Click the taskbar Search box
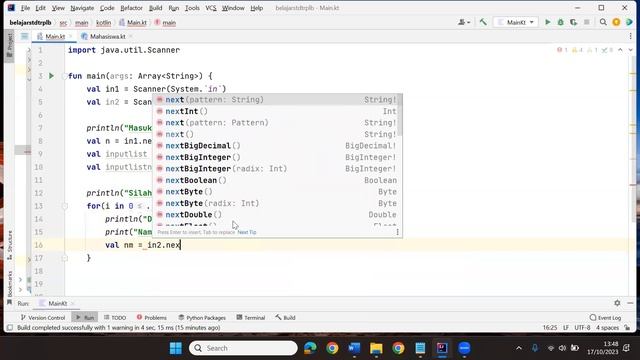The image size is (640, 360). click(x=243, y=348)
